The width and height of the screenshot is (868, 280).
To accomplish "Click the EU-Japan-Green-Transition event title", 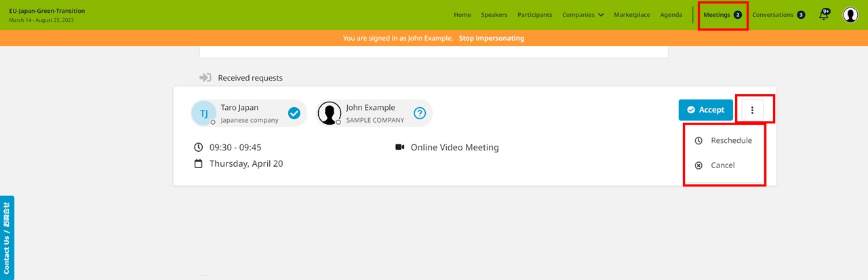I will coord(47,11).
